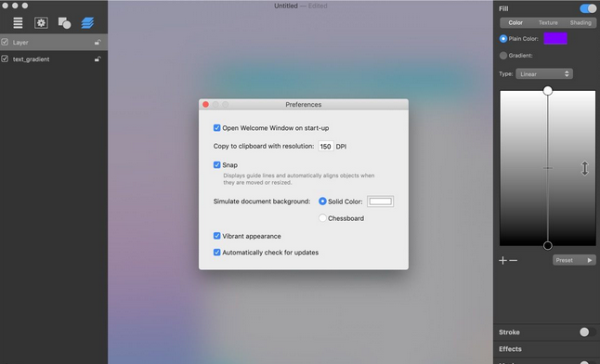The width and height of the screenshot is (600, 364).
Task: Click the add gradient stop plus icon
Action: pyautogui.click(x=502, y=260)
